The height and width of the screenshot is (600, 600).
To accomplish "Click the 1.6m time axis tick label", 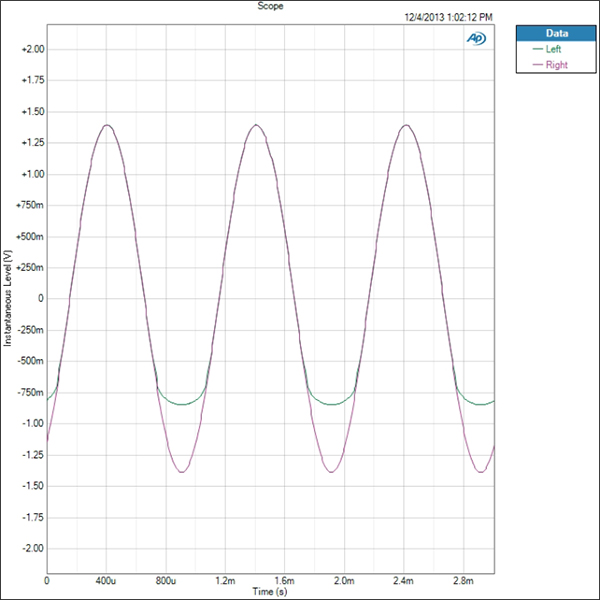I will click(x=285, y=580).
